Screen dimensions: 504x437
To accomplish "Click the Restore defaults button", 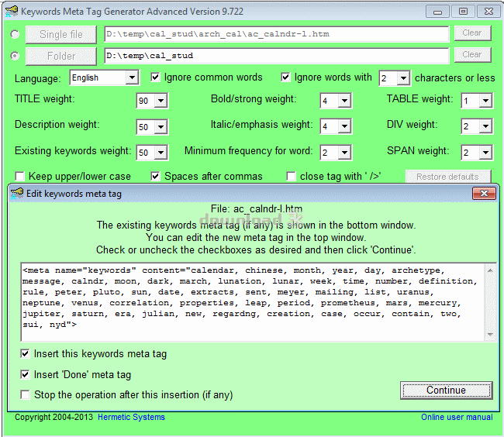I will (448, 177).
